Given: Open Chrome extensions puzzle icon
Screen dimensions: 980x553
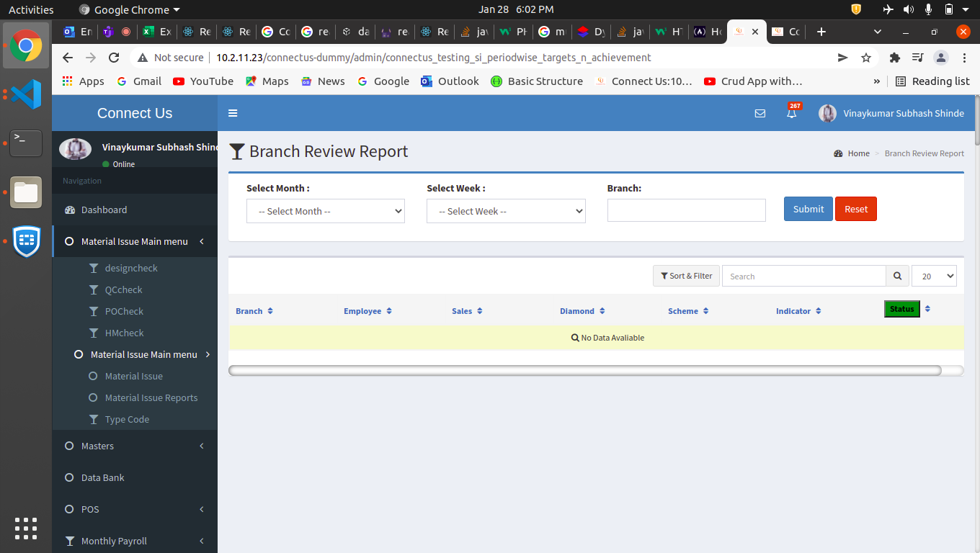Looking at the screenshot, I should (895, 58).
